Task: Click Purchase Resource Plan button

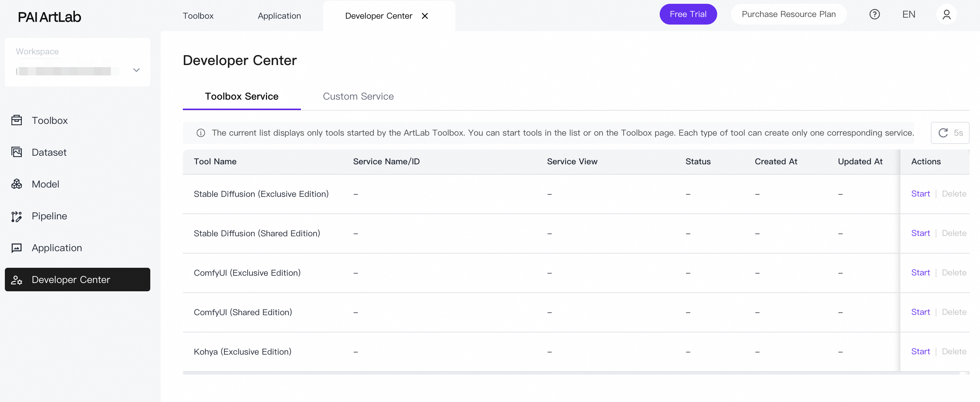Action: 788,15
